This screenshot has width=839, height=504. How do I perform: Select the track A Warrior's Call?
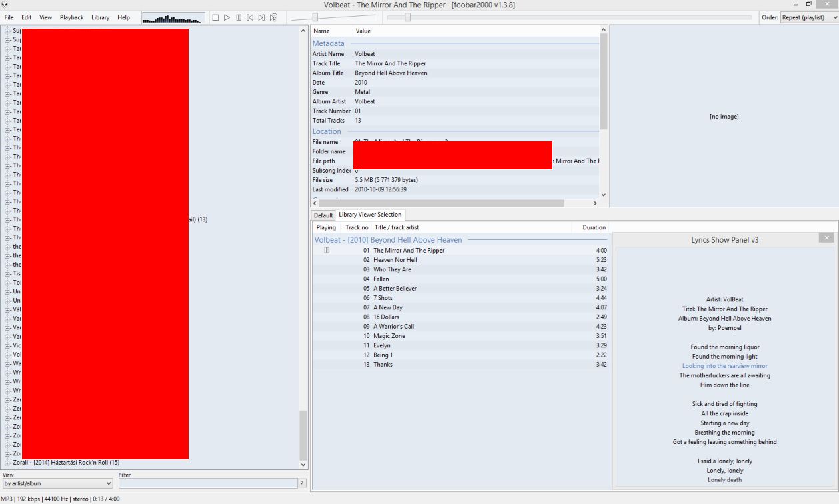pos(460,327)
